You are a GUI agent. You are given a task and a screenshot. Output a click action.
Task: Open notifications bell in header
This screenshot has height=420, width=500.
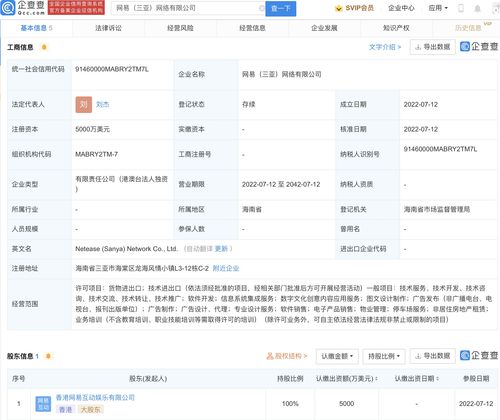(477, 8)
